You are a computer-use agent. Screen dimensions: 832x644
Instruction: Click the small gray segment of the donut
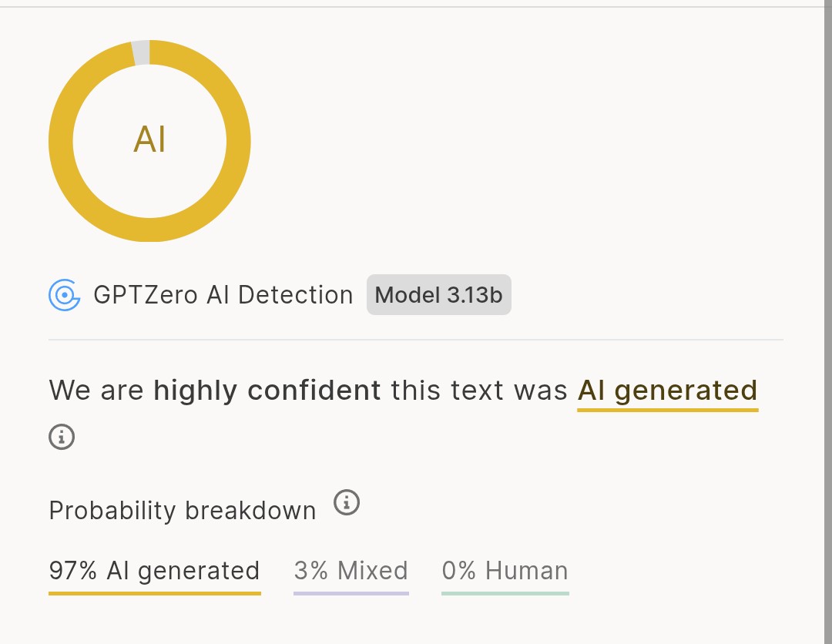[x=140, y=52]
